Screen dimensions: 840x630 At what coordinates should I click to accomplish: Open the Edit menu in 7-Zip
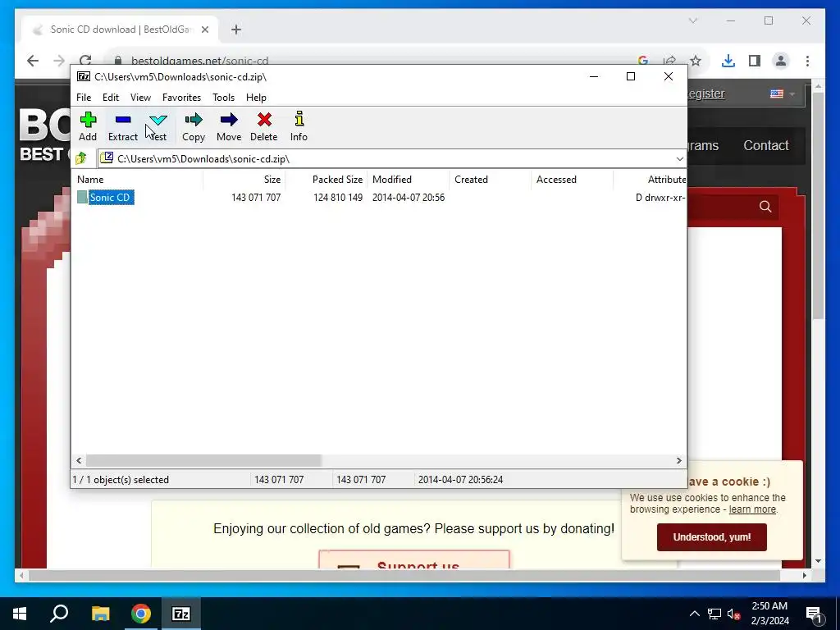coord(111,98)
